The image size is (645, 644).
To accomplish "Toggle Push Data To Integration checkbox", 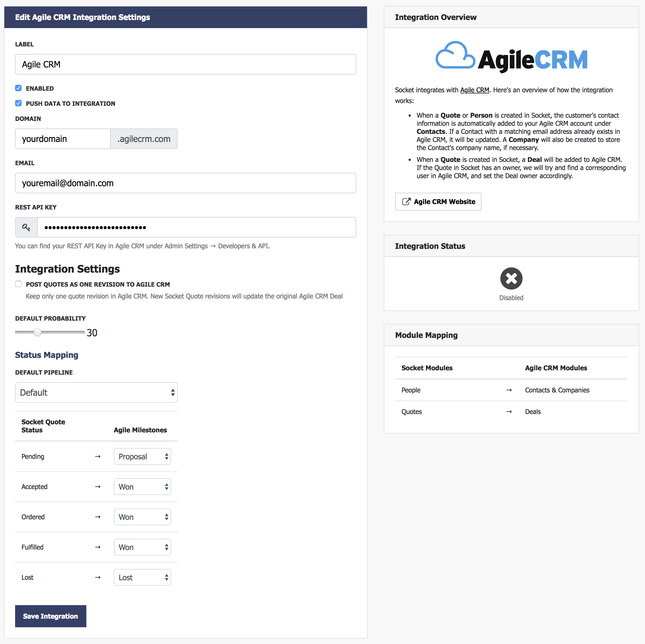I will (x=18, y=103).
